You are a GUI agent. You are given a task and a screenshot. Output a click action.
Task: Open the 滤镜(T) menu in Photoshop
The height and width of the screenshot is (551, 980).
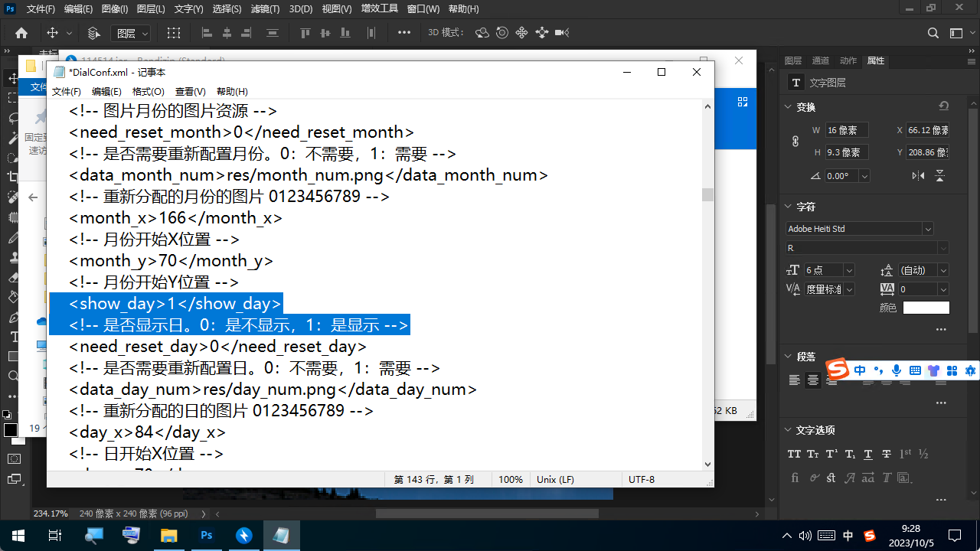(265, 9)
